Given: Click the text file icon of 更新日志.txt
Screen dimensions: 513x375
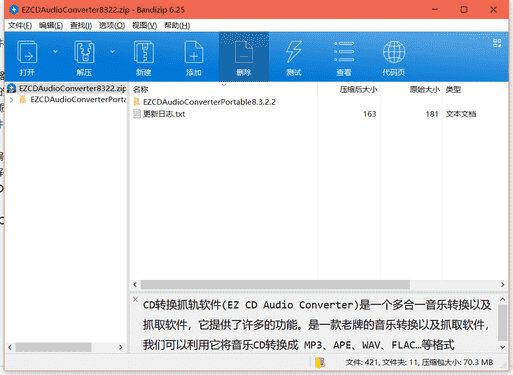Looking at the screenshot, I should click(137, 114).
